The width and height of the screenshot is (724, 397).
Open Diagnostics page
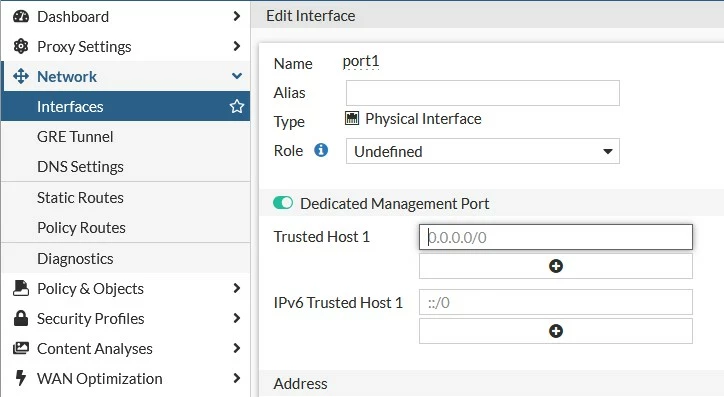pos(126,259)
